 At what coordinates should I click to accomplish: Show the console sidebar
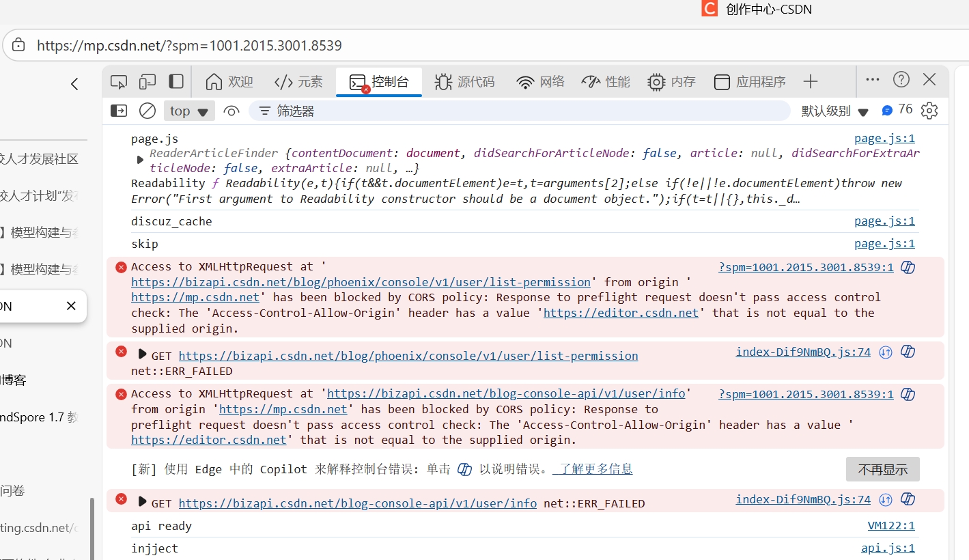click(x=119, y=111)
